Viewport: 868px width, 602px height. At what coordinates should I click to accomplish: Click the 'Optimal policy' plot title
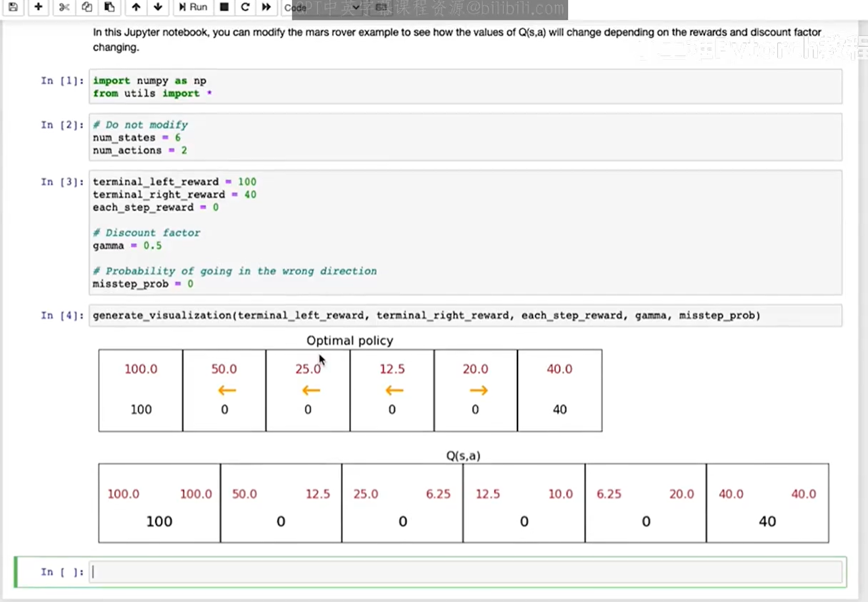350,340
